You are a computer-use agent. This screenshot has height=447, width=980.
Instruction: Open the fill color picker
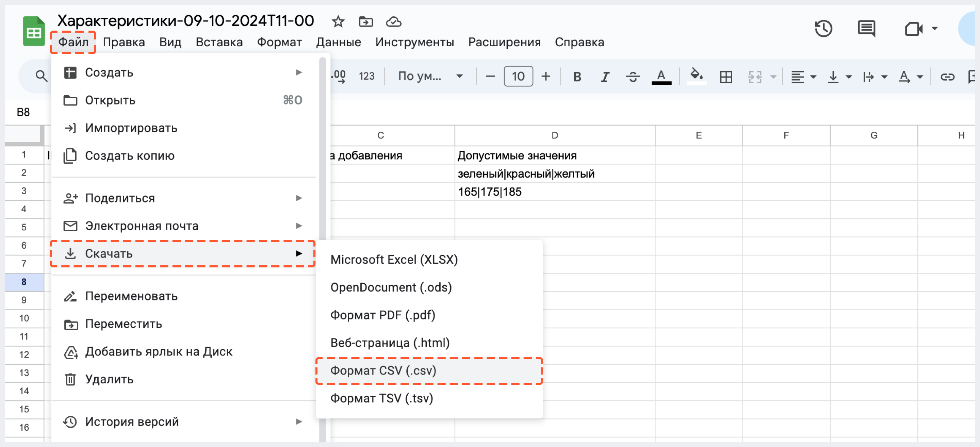tap(697, 77)
